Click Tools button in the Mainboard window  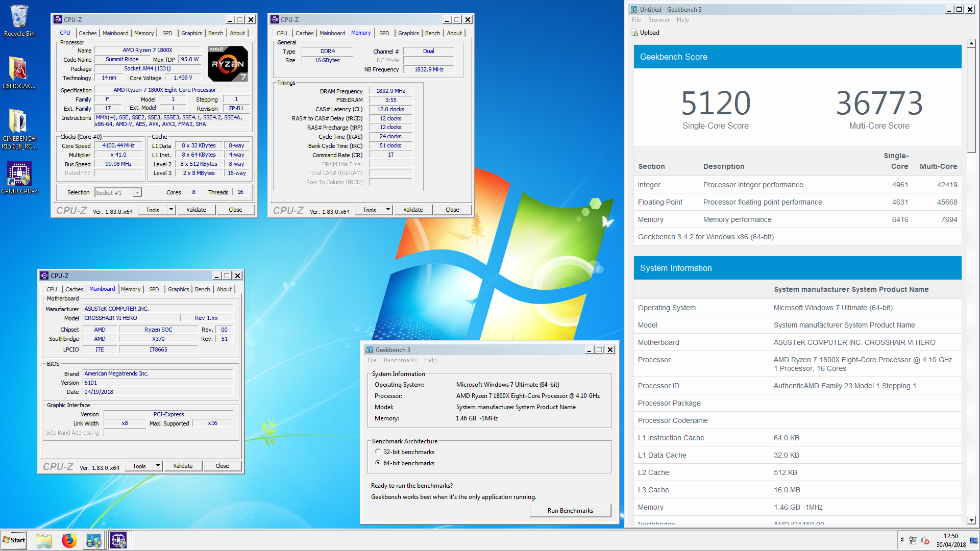point(139,466)
